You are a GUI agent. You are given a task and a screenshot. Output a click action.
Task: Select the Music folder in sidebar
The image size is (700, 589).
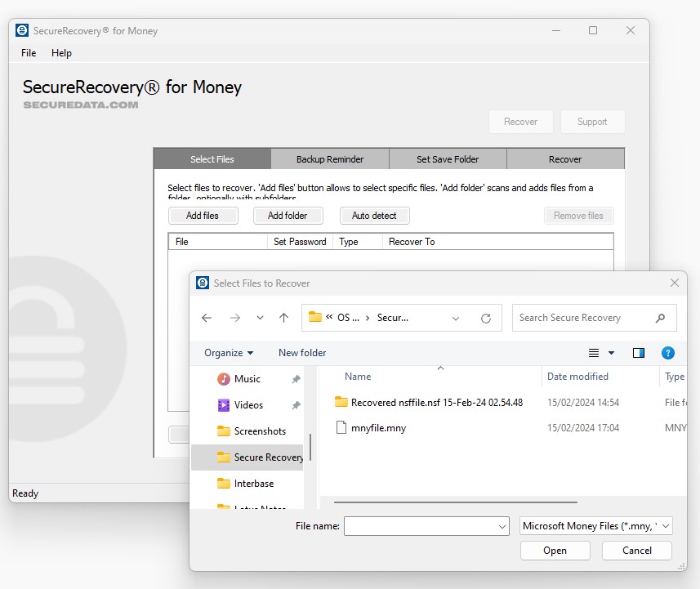click(247, 379)
